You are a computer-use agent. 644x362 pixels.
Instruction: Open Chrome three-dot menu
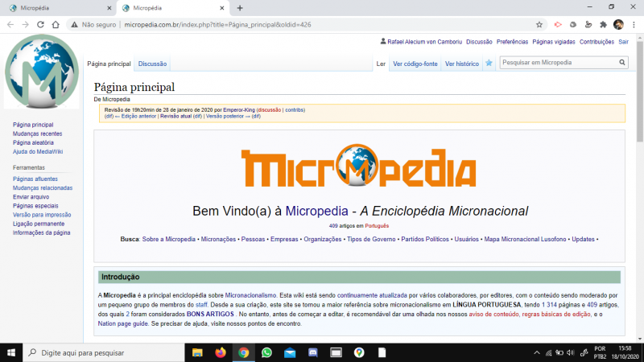pyautogui.click(x=634, y=25)
